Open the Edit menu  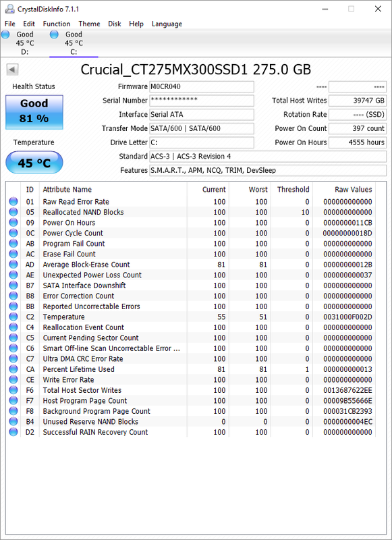[29, 24]
